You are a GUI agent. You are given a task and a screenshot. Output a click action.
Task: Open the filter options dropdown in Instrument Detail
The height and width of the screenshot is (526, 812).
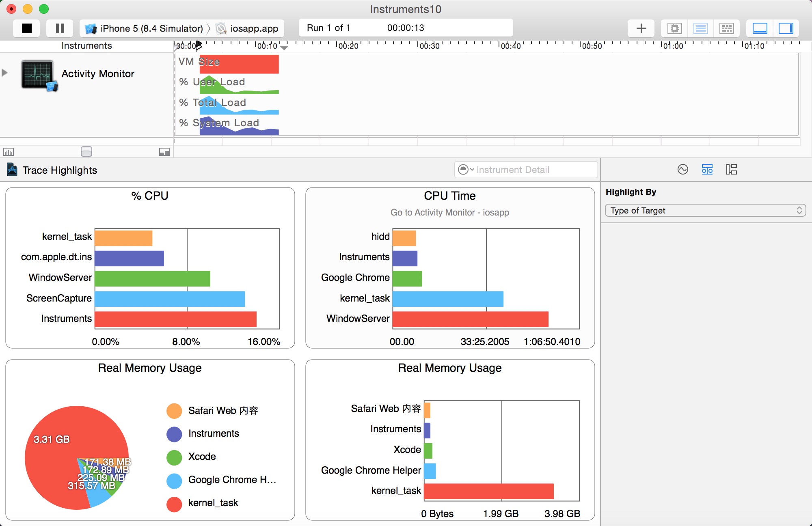[x=465, y=170]
